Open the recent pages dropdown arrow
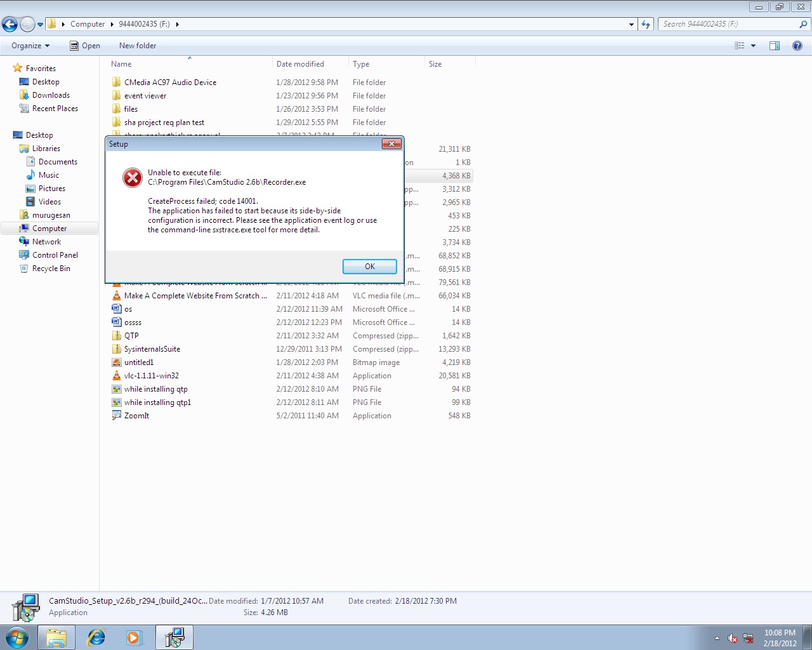Viewport: 812px width, 650px height. coord(40,25)
